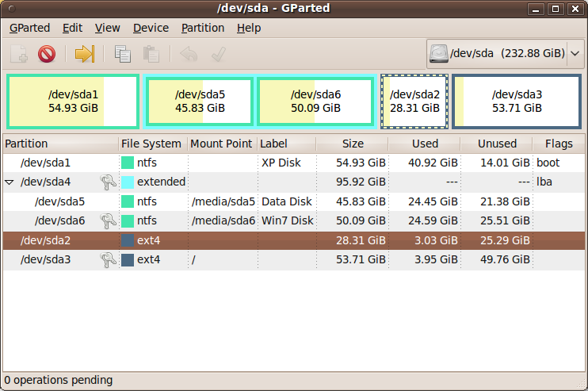Click the File System column header
588x391 pixels.
click(151, 144)
